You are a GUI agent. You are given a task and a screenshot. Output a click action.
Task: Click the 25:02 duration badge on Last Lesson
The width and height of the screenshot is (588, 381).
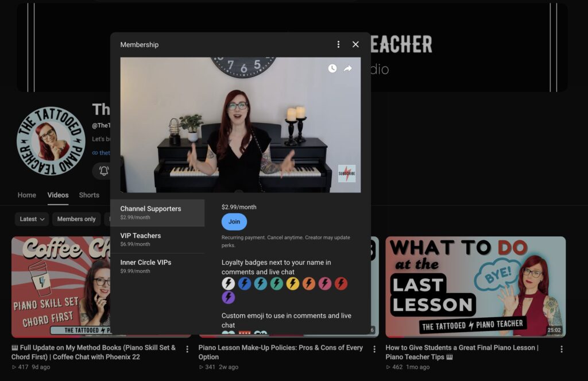(x=554, y=330)
